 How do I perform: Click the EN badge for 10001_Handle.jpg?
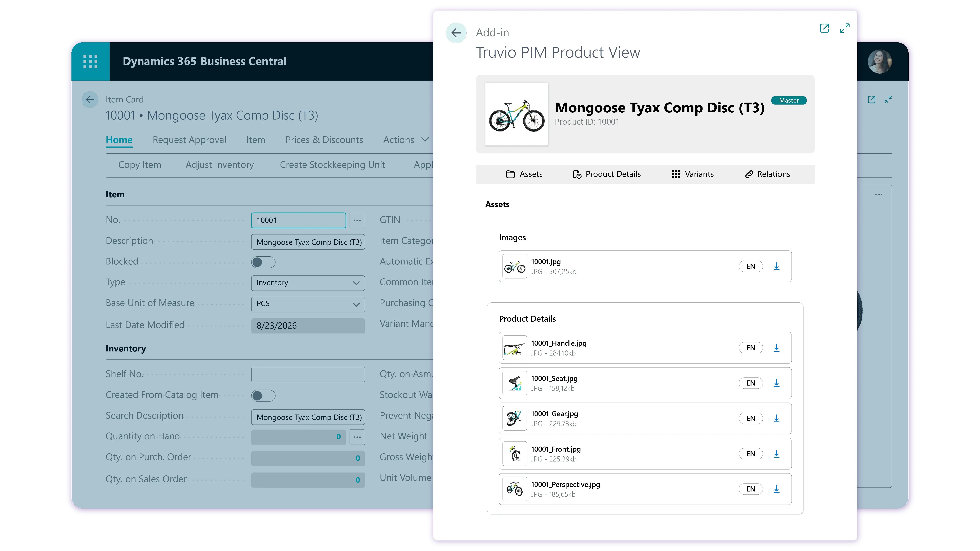[x=751, y=348]
